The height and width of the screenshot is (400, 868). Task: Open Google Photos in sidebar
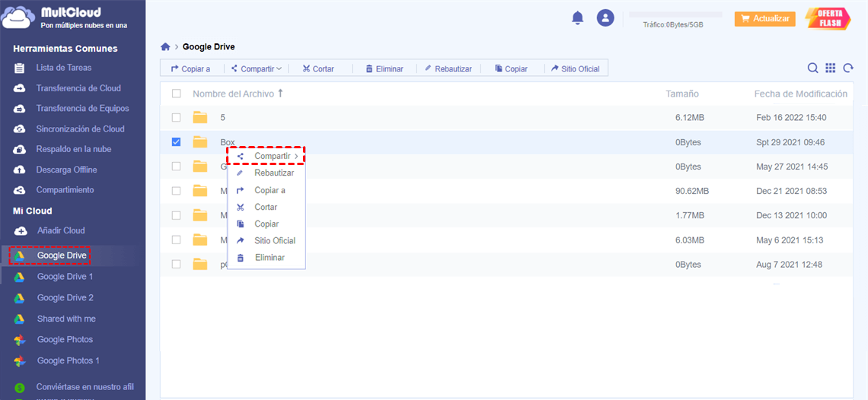coord(65,340)
